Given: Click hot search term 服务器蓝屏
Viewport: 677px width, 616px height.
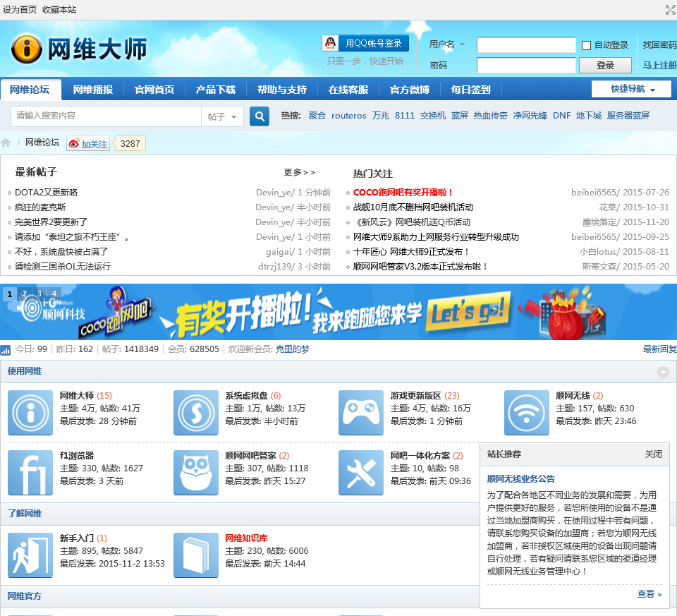Looking at the screenshot, I should click(628, 116).
